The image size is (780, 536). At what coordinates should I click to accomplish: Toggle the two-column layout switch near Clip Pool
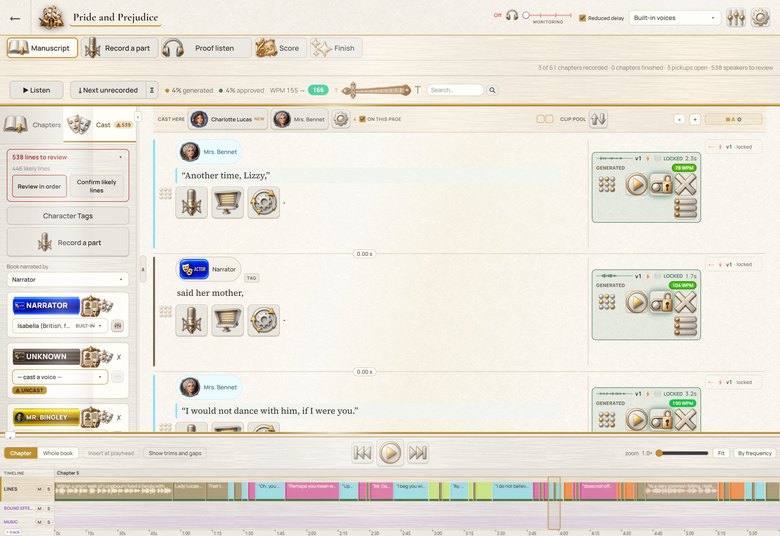pyautogui.click(x=545, y=119)
